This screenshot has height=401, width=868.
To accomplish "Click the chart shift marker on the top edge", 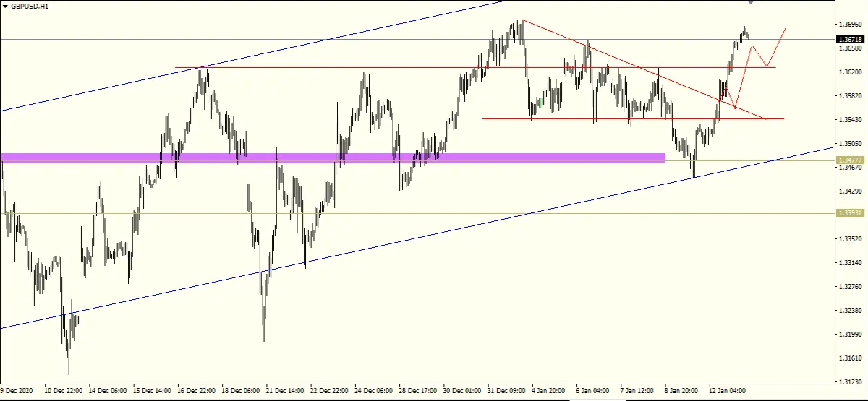I will tap(751, 1).
